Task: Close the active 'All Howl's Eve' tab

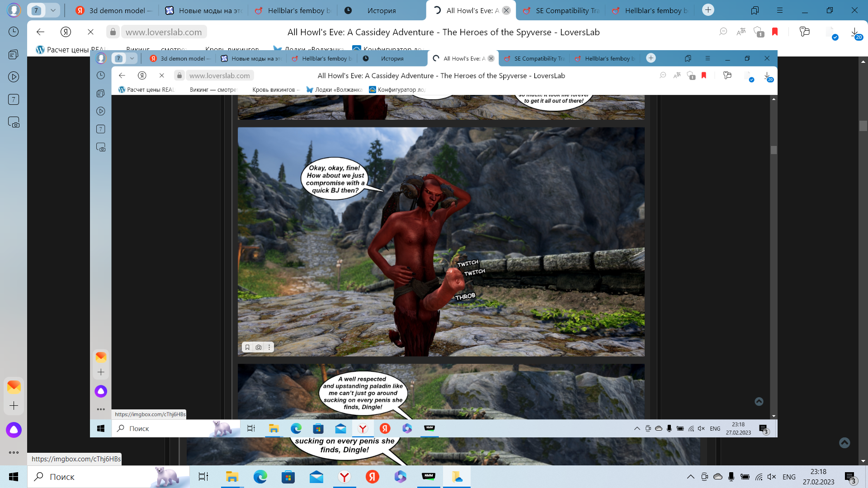Action: click(506, 10)
